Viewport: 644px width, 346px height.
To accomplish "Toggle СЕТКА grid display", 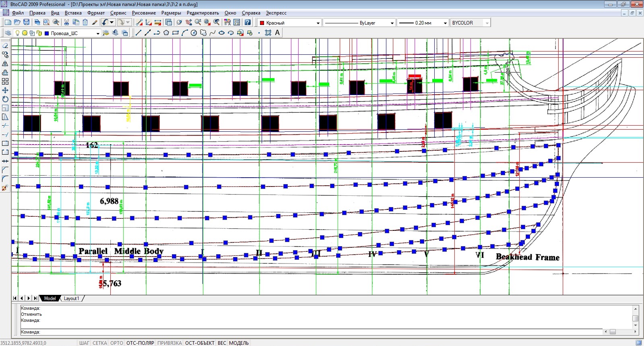I will coord(99,343).
